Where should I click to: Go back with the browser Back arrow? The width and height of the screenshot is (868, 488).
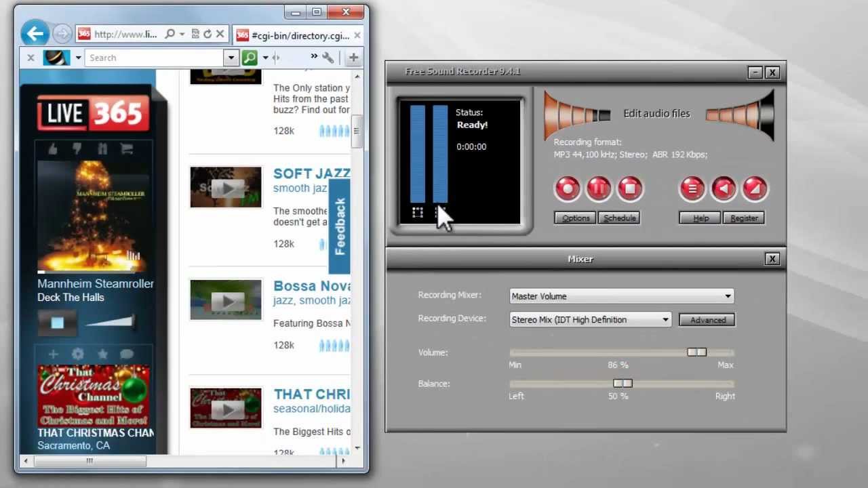pyautogui.click(x=35, y=33)
